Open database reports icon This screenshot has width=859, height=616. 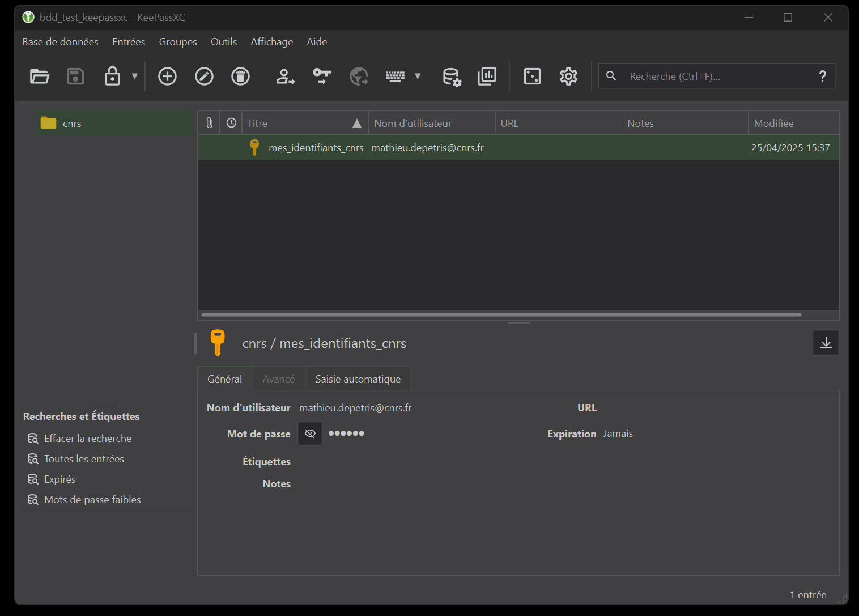487,76
